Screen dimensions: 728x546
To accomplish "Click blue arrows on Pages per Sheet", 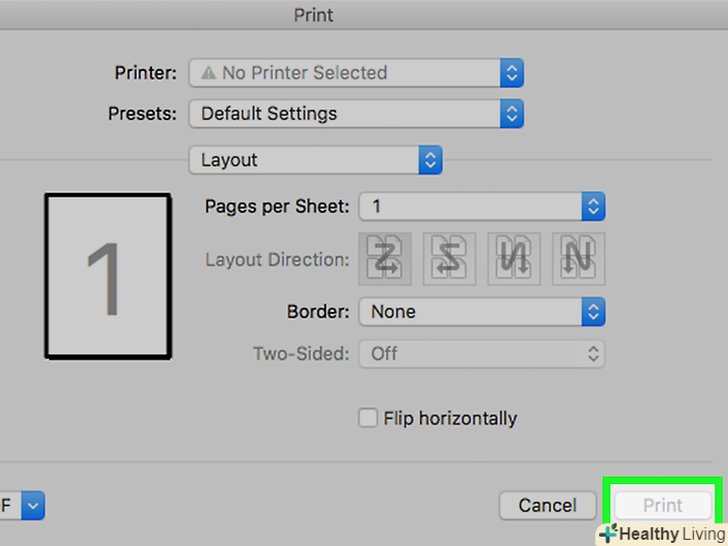I will coord(594,207).
